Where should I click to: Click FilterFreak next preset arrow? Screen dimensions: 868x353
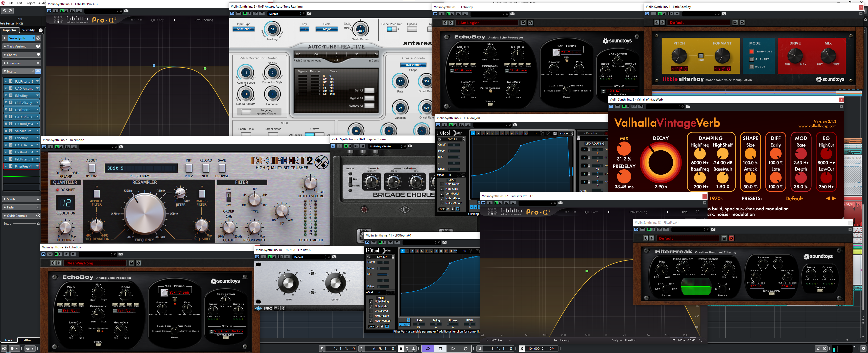(x=652, y=238)
